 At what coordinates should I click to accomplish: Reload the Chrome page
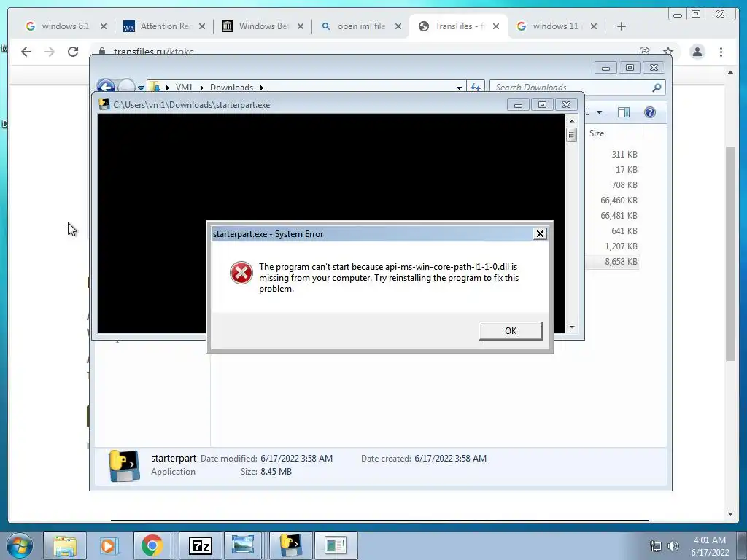pyautogui.click(x=73, y=52)
